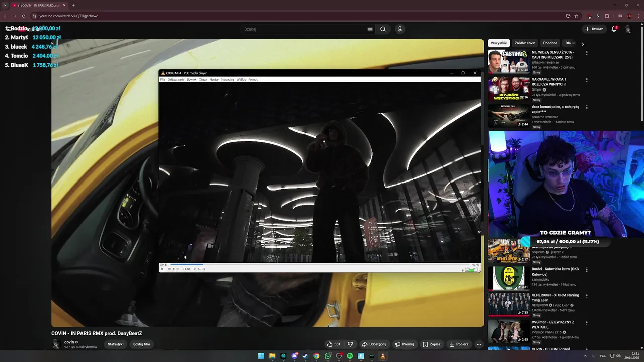
Task: Open the on-screen keyboard icon in search box
Action: (x=370, y=29)
